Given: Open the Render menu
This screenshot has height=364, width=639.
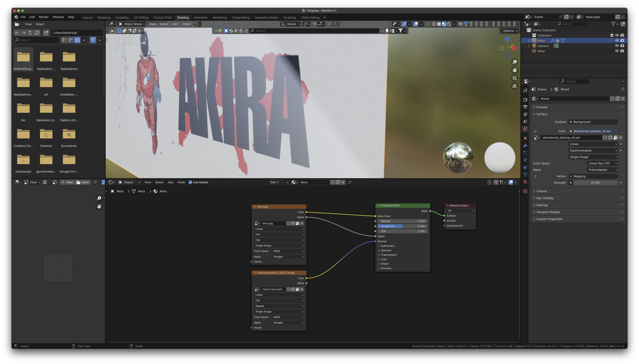Looking at the screenshot, I should (x=44, y=17).
